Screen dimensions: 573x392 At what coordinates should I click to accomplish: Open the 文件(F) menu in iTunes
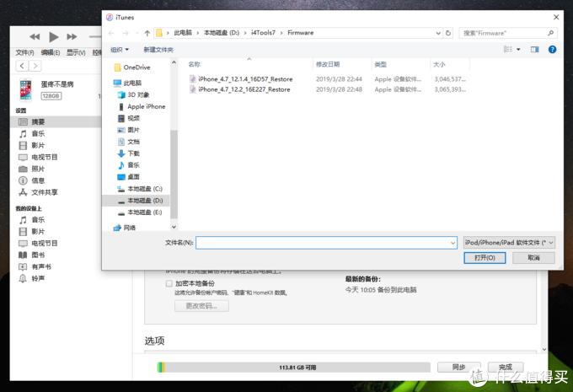(24, 52)
